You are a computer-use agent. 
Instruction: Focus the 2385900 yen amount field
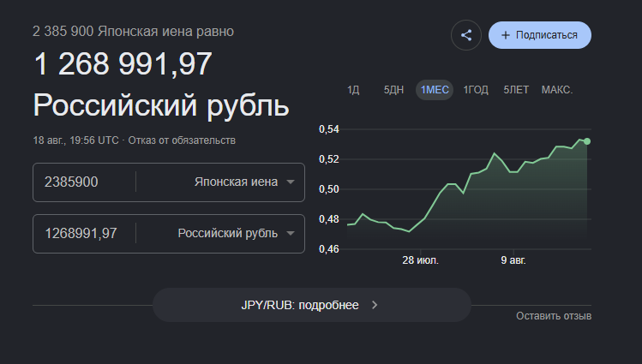click(x=84, y=182)
